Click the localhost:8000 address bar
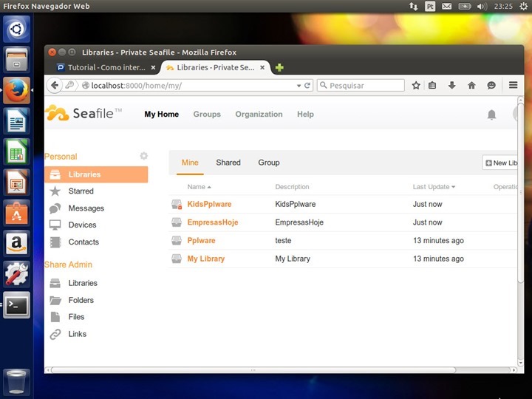 coord(190,86)
